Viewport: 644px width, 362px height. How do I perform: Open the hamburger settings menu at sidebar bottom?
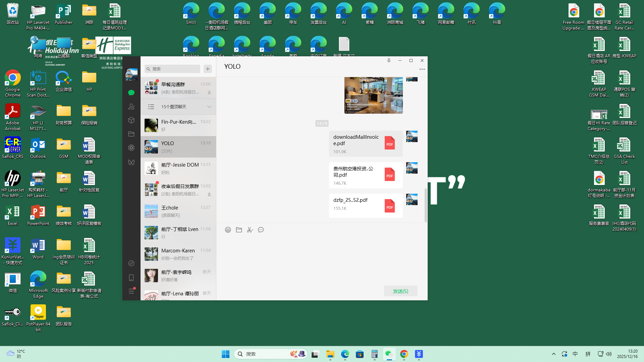[x=131, y=291]
